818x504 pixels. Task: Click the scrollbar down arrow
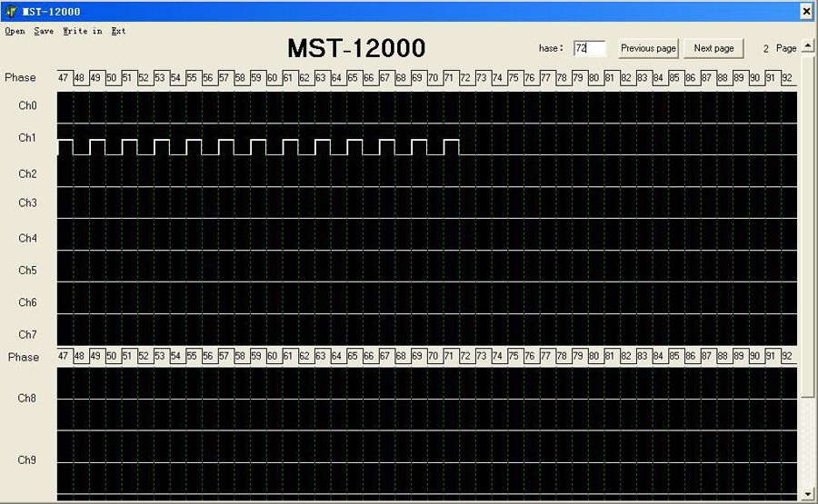808,494
